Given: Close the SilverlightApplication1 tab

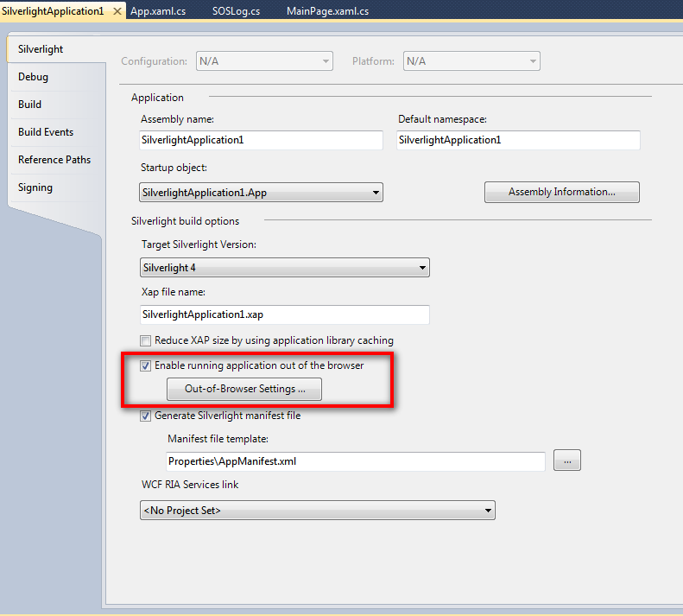Looking at the screenshot, I should pos(117,11).
